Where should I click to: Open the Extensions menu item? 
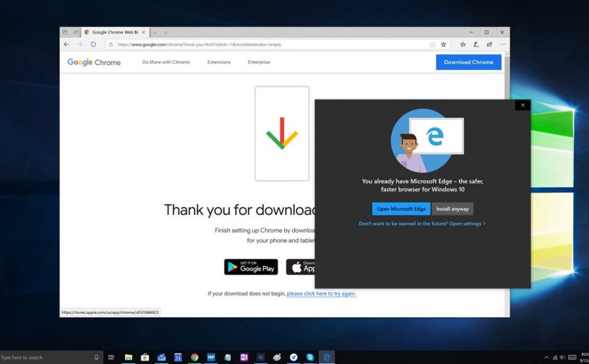coord(218,62)
